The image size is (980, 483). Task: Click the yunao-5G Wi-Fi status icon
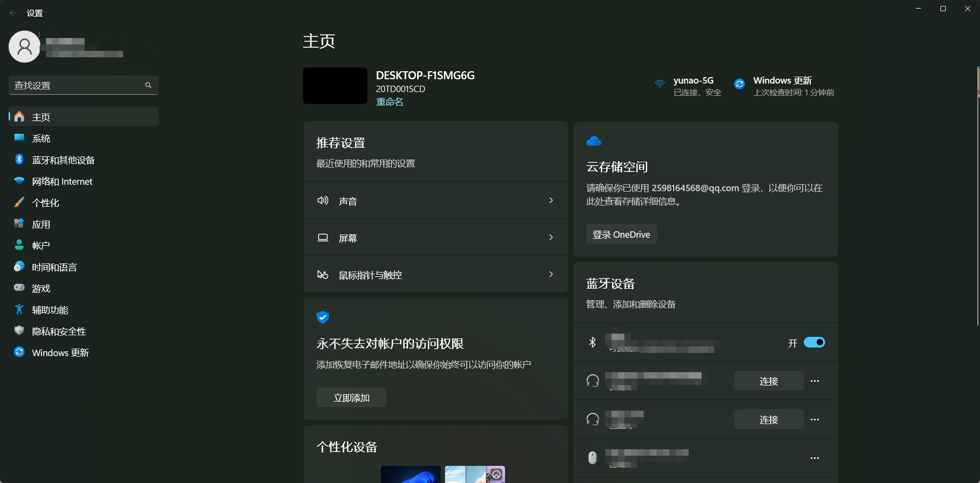(x=659, y=84)
